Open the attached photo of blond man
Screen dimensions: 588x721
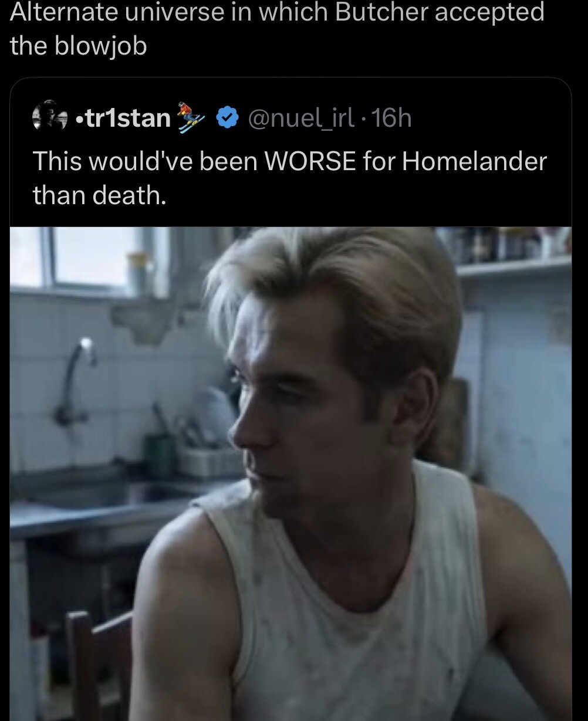(x=290, y=473)
